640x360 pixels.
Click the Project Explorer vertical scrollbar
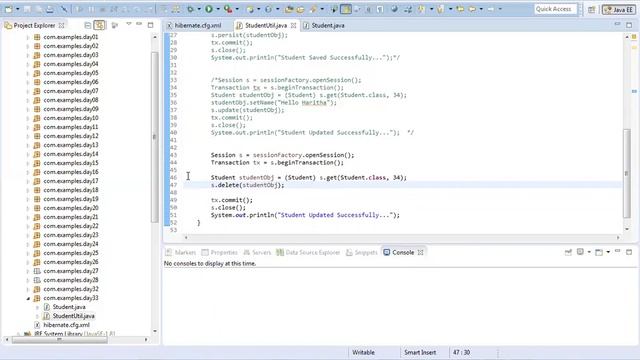(155, 136)
